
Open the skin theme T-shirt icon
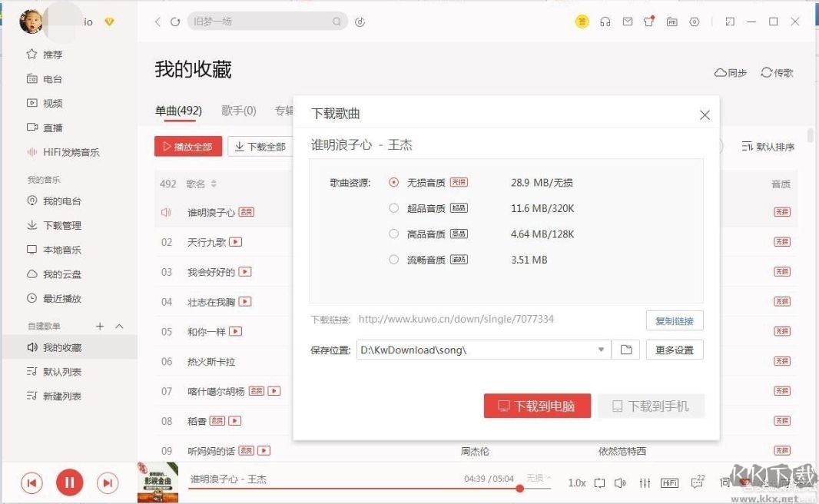649,22
